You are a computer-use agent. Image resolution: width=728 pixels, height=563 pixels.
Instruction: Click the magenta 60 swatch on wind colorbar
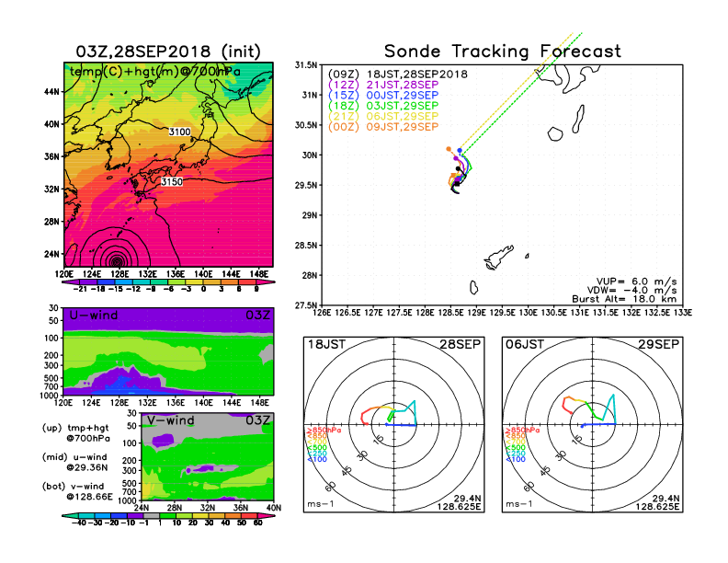(266, 516)
